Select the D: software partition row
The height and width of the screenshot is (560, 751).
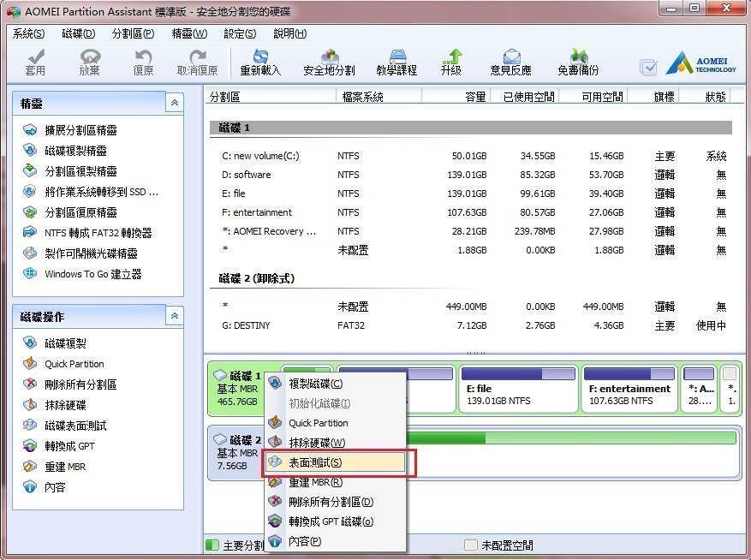[471, 175]
